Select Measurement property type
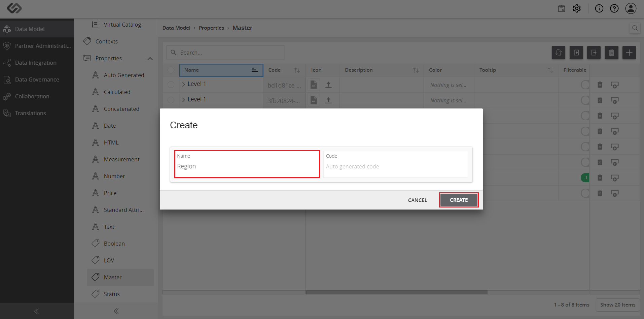Screen dimensions: 644x319 pos(121,159)
